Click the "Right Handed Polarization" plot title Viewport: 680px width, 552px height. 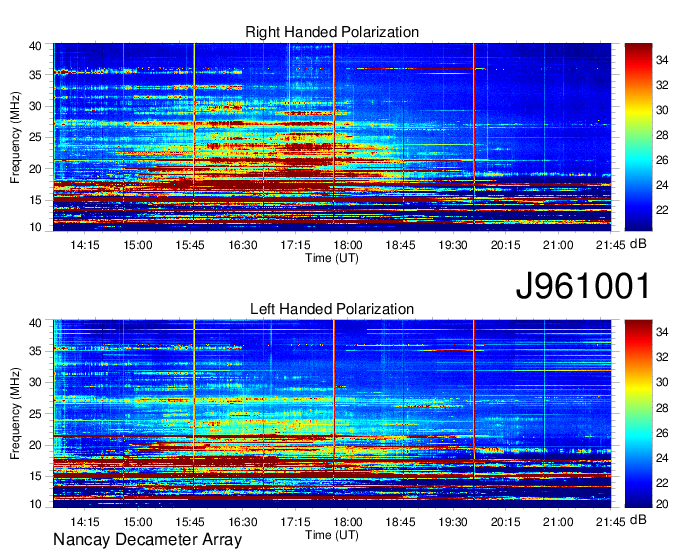pyautogui.click(x=332, y=32)
